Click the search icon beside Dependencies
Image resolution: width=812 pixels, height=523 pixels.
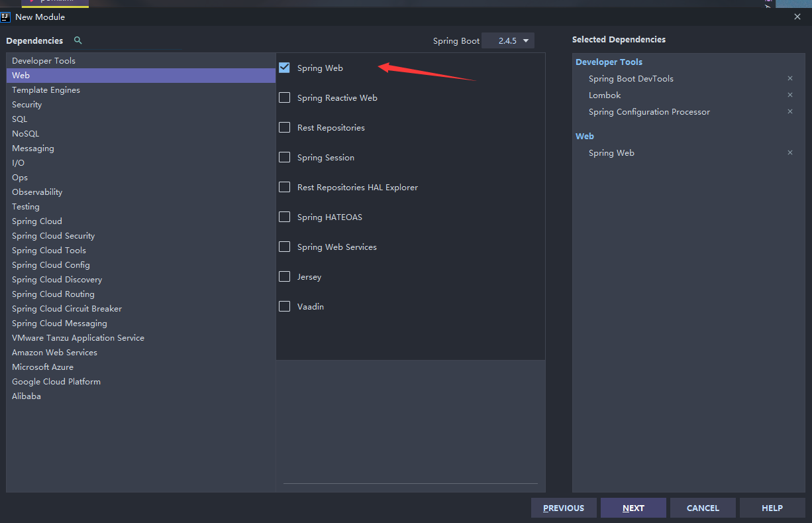click(x=77, y=40)
